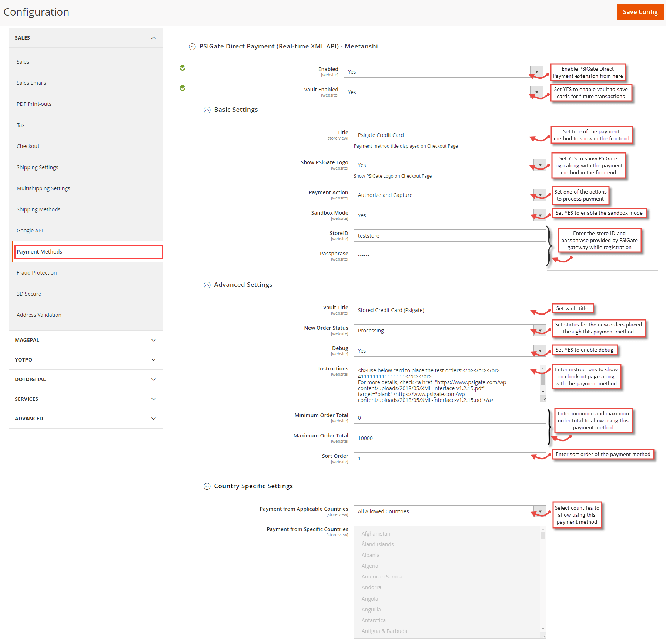Screen dimensions: 666x644
Task: Open Sales Emails settings
Action: tap(31, 83)
